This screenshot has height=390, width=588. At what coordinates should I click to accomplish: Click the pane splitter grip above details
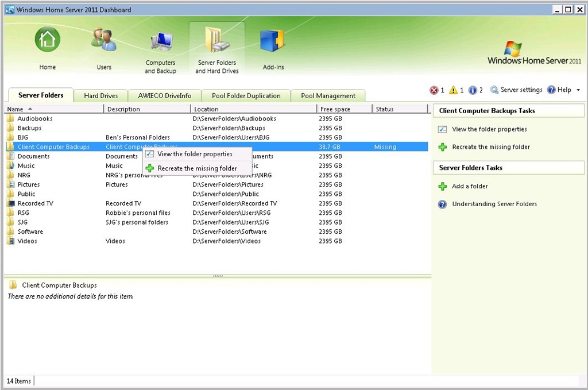point(218,276)
